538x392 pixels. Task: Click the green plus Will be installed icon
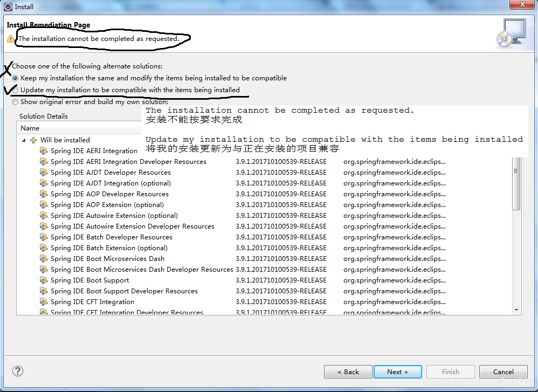33,140
